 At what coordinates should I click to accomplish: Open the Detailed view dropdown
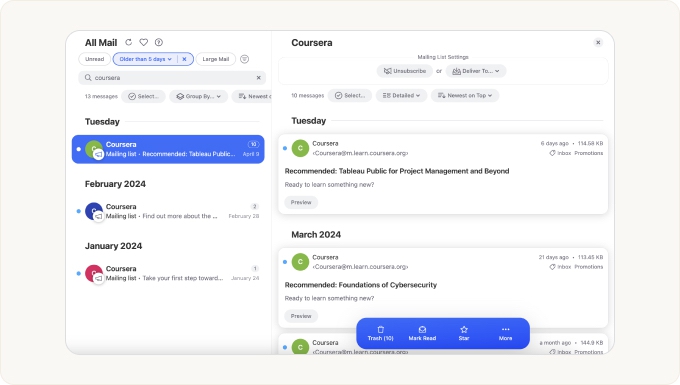coord(402,95)
